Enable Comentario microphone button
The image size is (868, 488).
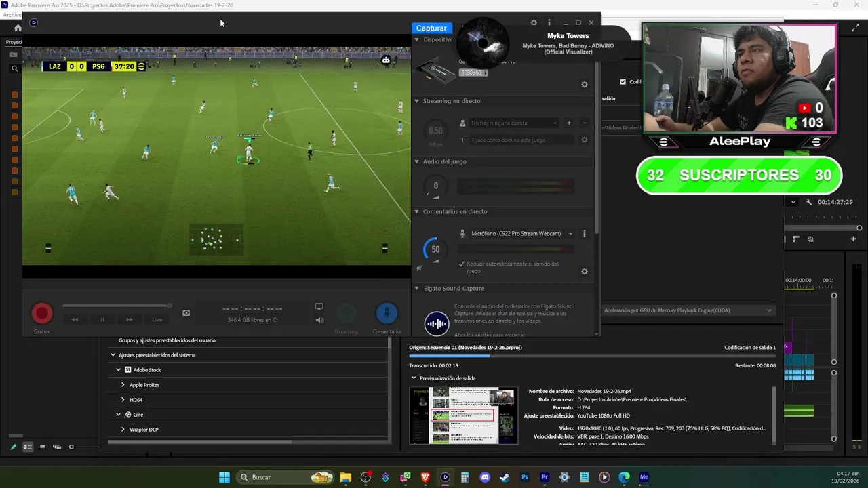[387, 313]
